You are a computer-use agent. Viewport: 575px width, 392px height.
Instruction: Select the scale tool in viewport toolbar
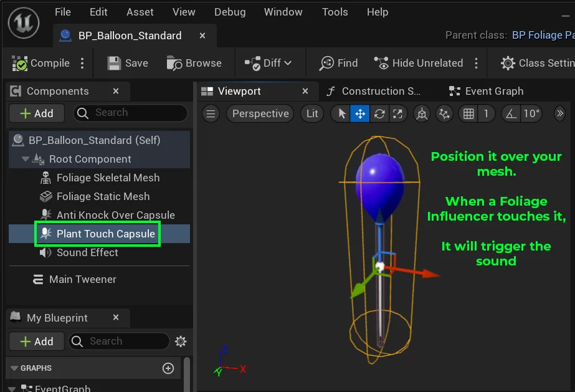(x=397, y=113)
